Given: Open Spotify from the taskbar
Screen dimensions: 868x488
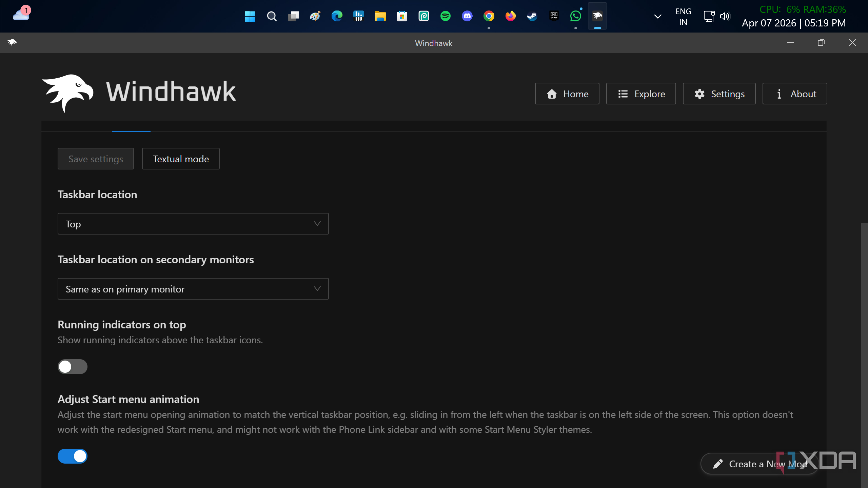Looking at the screenshot, I should pos(445,16).
